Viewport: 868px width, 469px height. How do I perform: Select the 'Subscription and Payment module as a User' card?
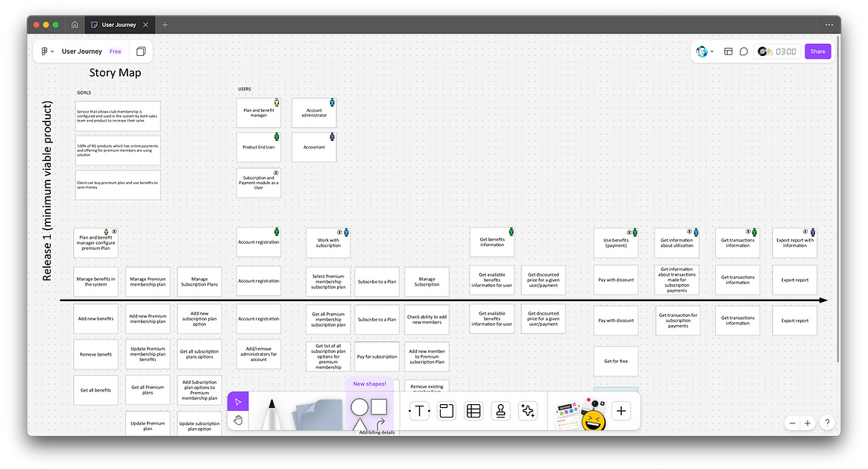pos(259,183)
